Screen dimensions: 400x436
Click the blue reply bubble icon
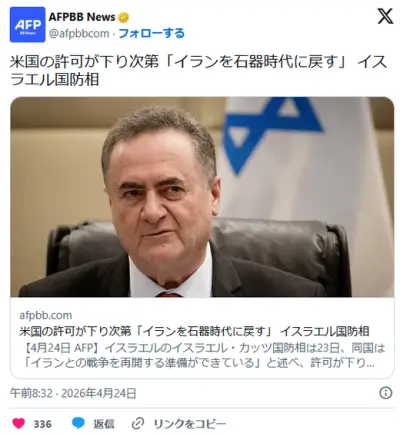point(78,423)
